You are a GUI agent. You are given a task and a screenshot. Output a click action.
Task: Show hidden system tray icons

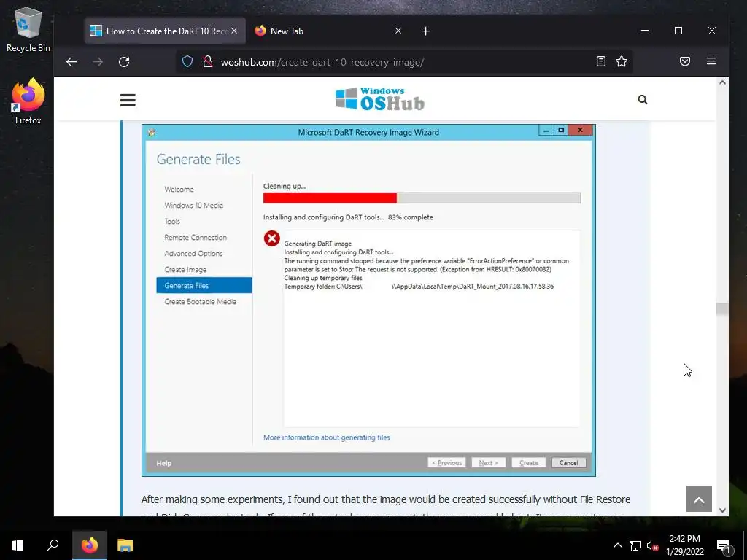(x=617, y=545)
